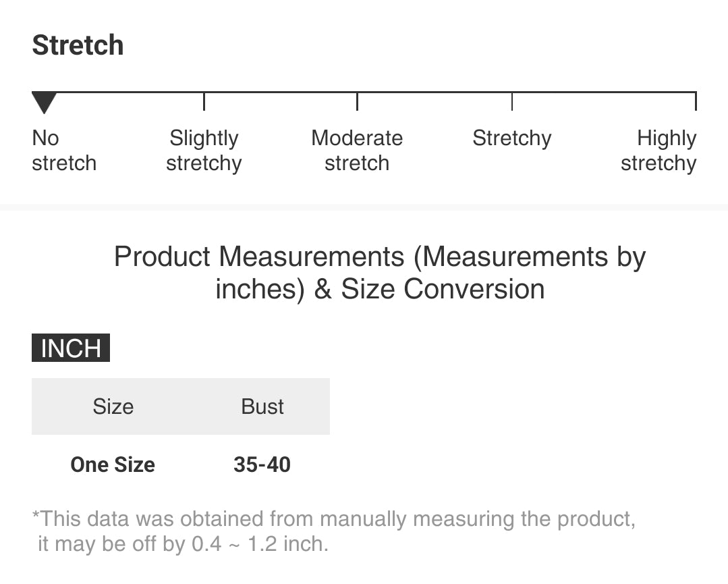
Task: Click the "Bust" column header
Action: point(262,406)
